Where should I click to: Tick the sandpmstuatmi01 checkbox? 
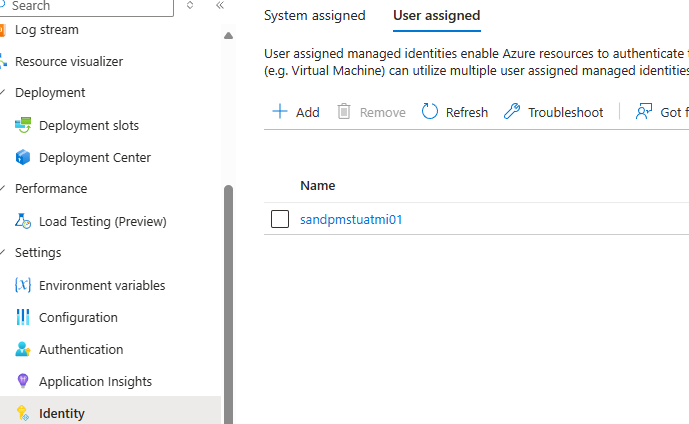(280, 219)
